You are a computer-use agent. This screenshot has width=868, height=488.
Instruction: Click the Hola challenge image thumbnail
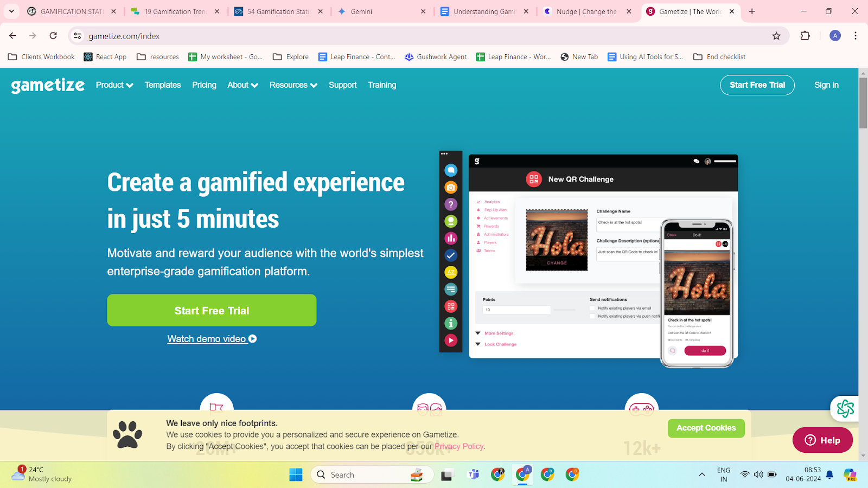(557, 240)
